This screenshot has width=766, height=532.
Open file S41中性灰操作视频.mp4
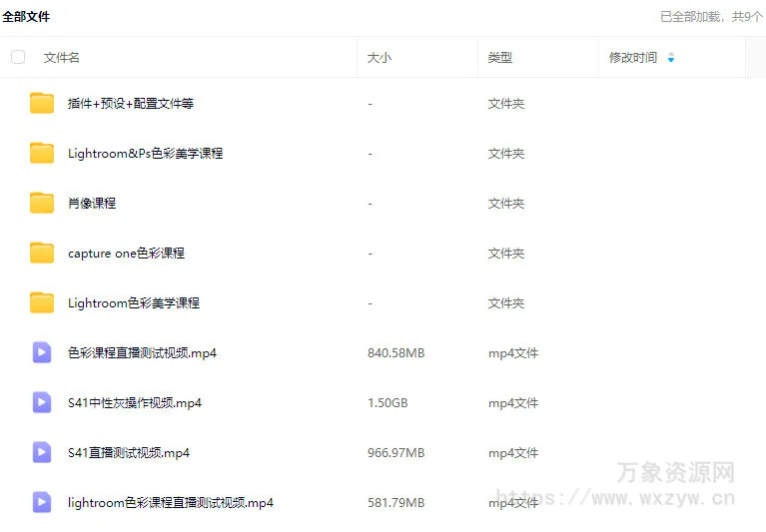pyautogui.click(x=135, y=403)
